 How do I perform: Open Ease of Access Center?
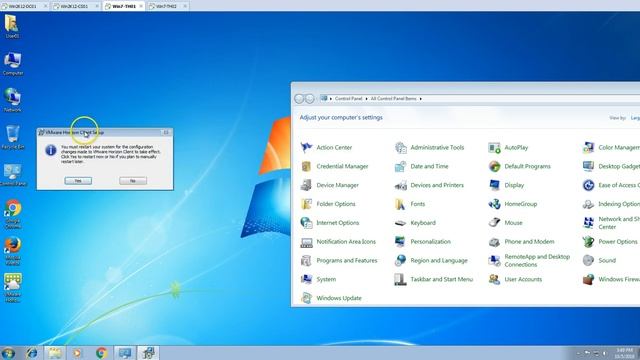click(611, 185)
